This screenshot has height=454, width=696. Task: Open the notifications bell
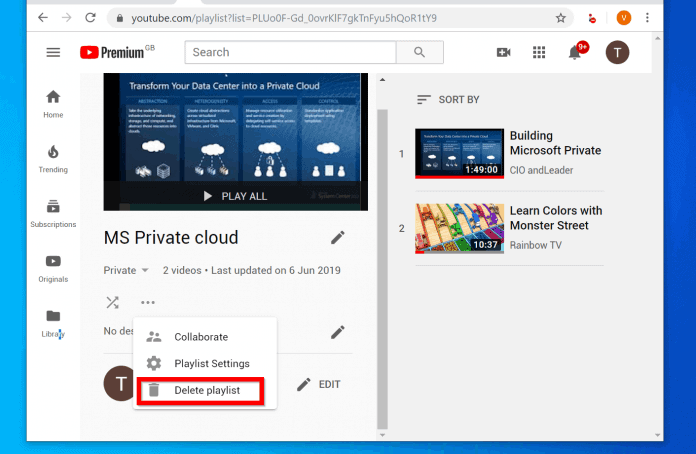[x=575, y=52]
